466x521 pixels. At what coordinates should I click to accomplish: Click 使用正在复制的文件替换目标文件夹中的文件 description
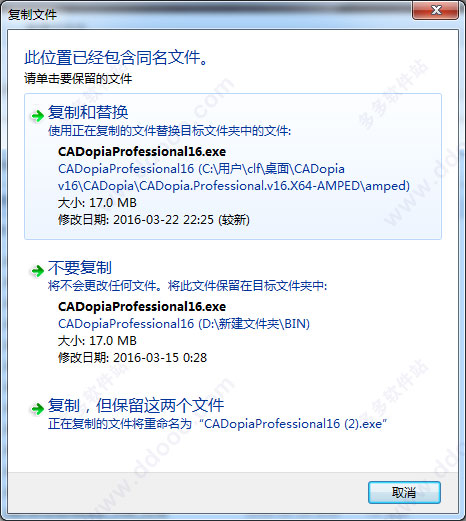tap(169, 131)
